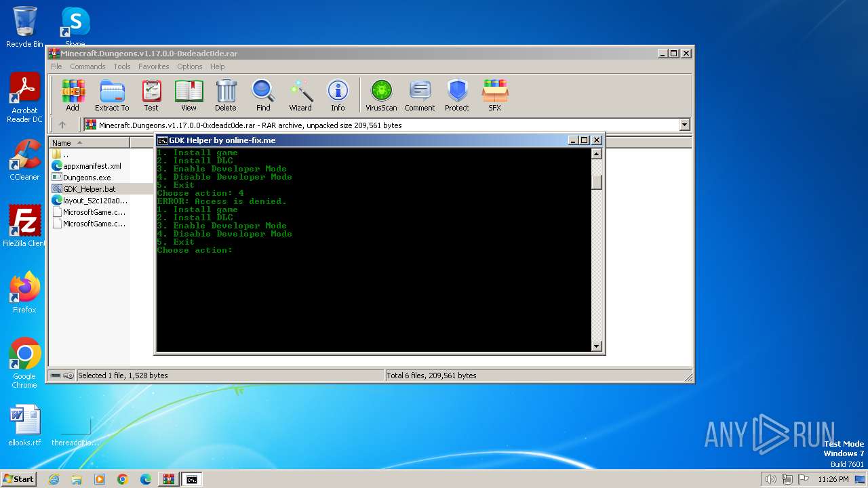Open CCleaner desktop shortcut

pos(24,160)
